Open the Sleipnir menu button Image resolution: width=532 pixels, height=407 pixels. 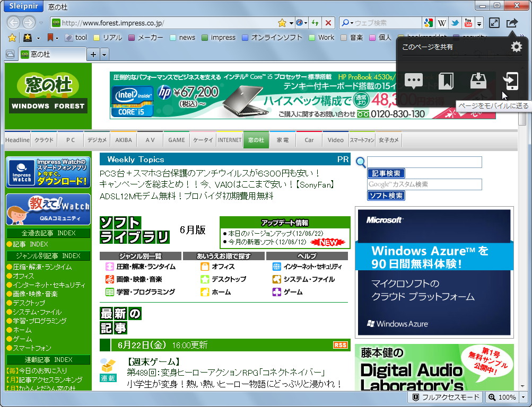[23, 6]
